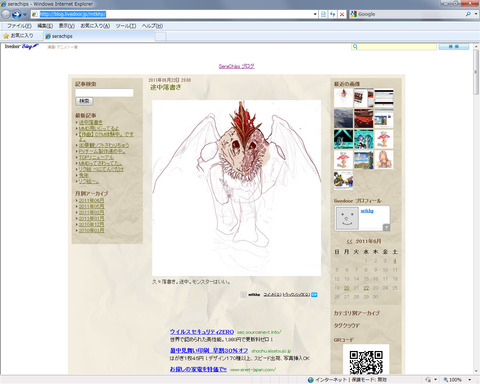Open the 編集(E) menu
Screen dimensions: 480x384
coord(45,26)
